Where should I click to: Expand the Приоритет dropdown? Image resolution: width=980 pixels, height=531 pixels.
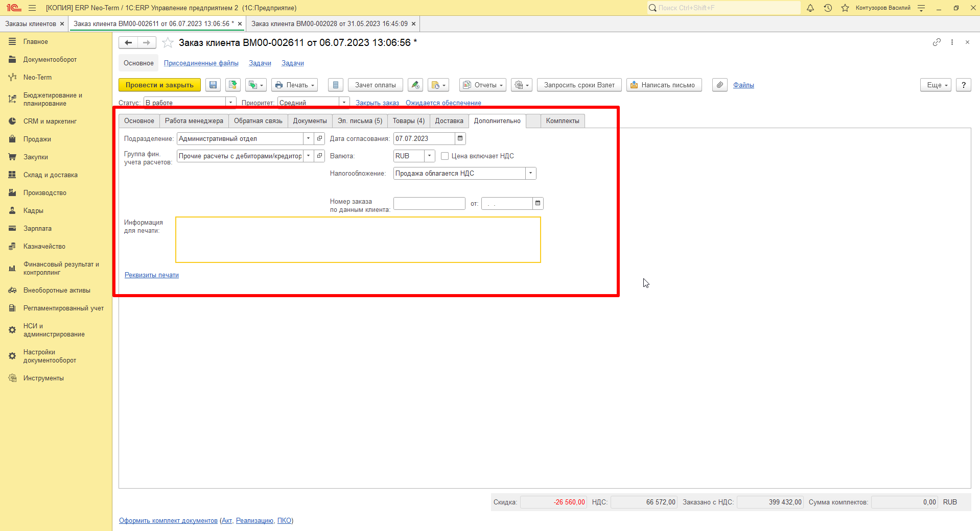pyautogui.click(x=344, y=103)
